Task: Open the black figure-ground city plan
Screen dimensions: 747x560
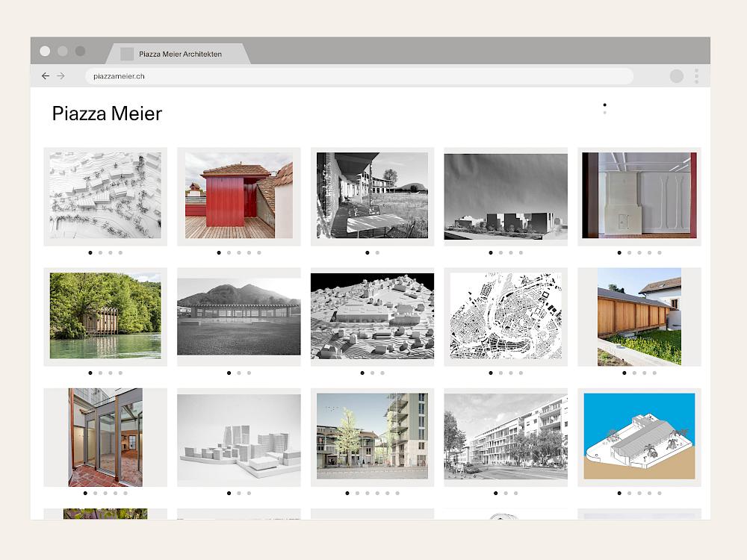Action: click(x=506, y=316)
